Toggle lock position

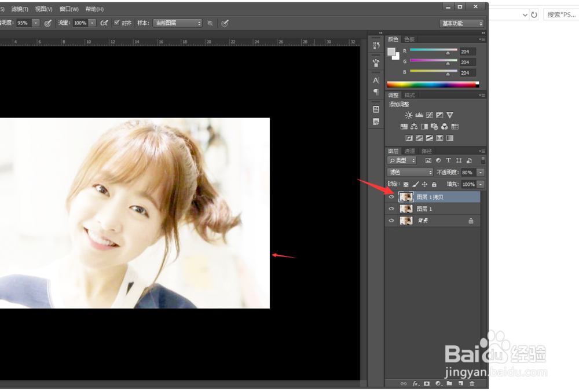click(x=424, y=184)
